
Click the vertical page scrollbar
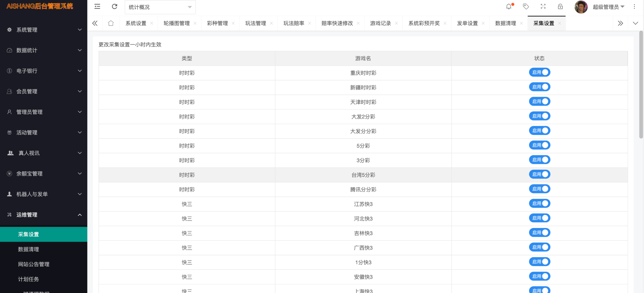pyautogui.click(x=641, y=85)
